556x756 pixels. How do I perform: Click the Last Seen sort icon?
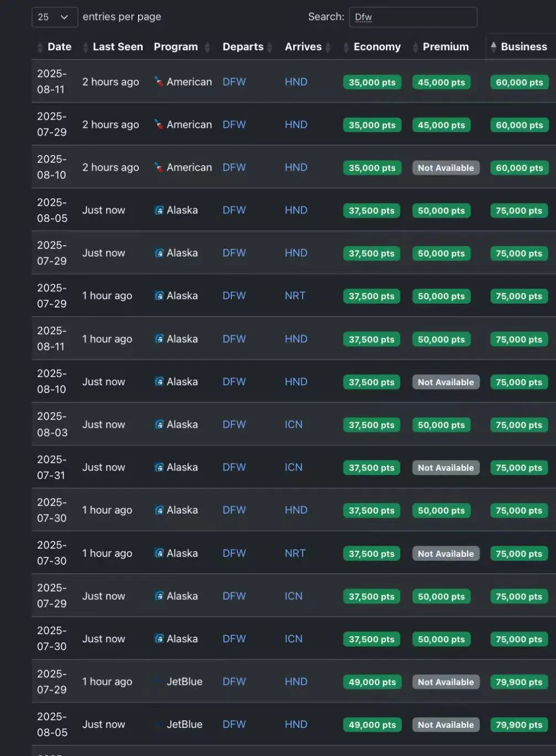tap(85, 47)
